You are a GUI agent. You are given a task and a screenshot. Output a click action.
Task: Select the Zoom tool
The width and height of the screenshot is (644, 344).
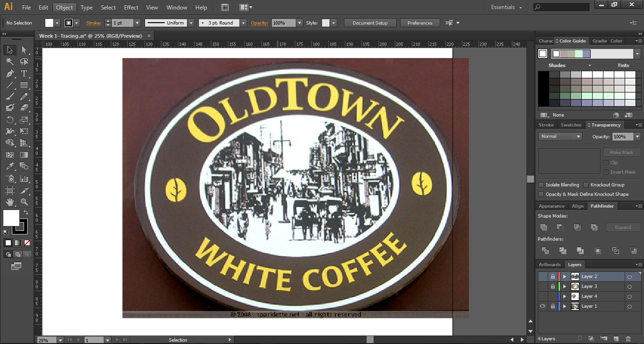(x=24, y=202)
